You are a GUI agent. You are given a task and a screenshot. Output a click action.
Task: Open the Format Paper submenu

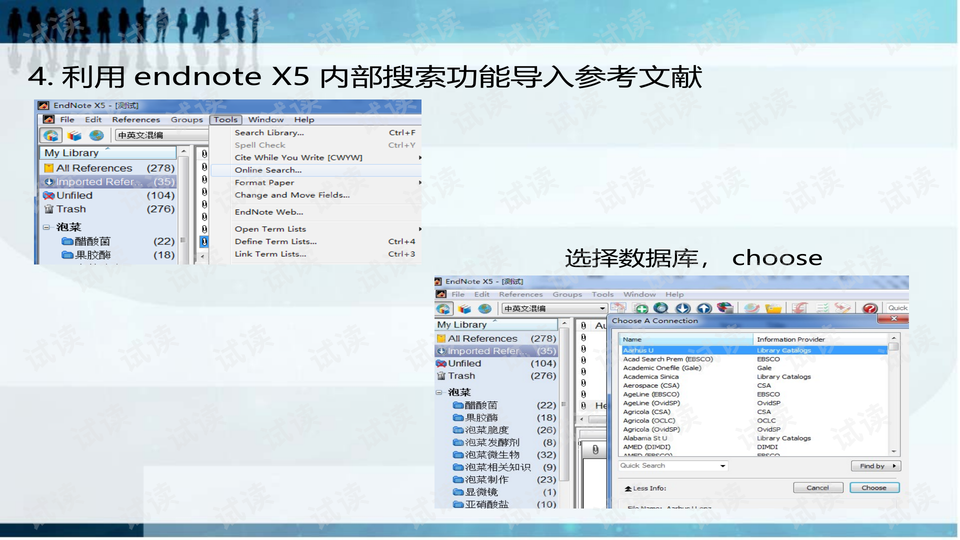[265, 183]
